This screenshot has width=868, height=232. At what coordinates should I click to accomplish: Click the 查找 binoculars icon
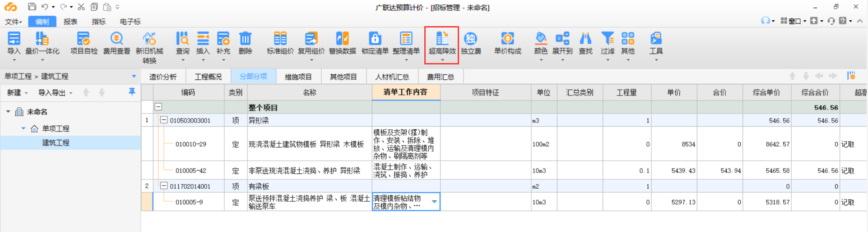pyautogui.click(x=585, y=39)
